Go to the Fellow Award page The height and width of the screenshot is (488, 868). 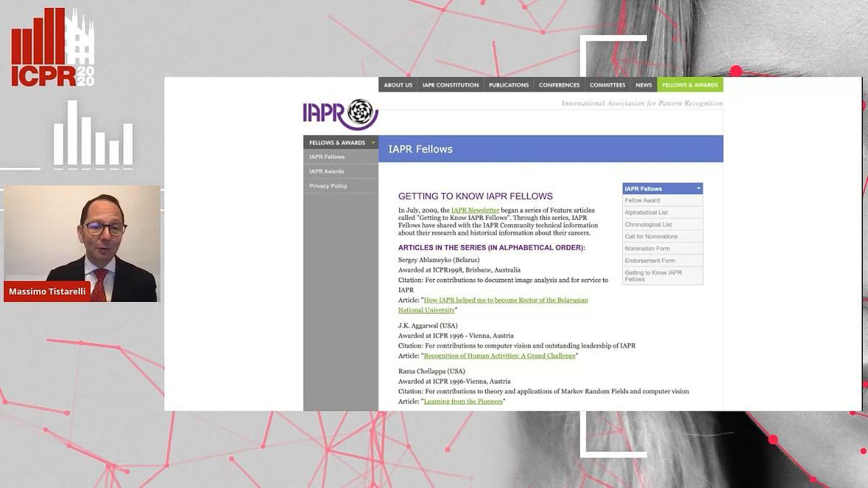point(663,200)
